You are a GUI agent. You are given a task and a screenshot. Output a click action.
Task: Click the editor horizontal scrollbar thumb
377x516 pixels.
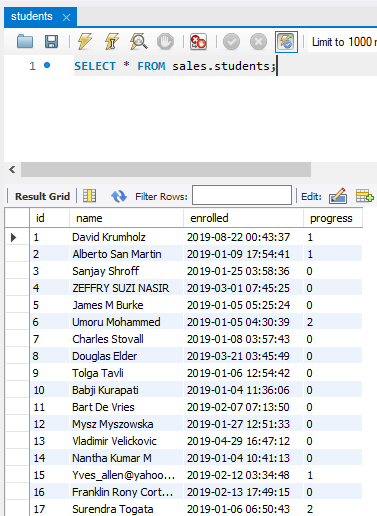pyautogui.click(x=166, y=170)
